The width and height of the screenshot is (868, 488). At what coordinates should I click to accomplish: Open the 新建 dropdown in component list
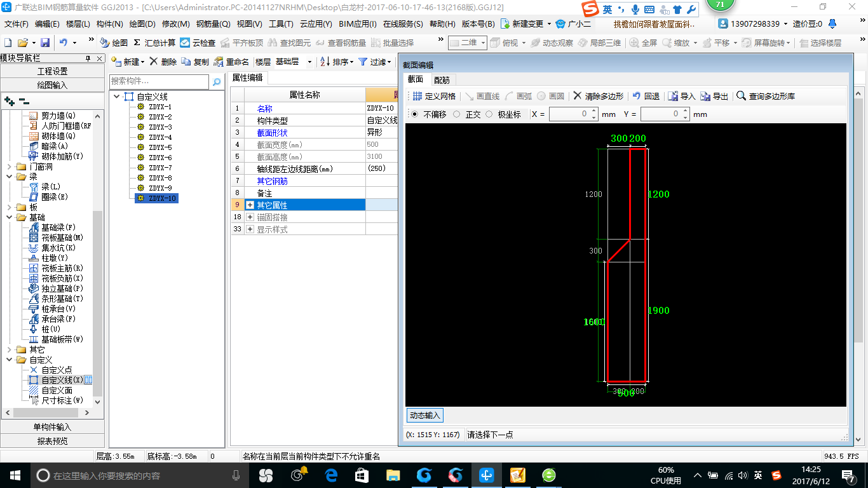[128, 62]
